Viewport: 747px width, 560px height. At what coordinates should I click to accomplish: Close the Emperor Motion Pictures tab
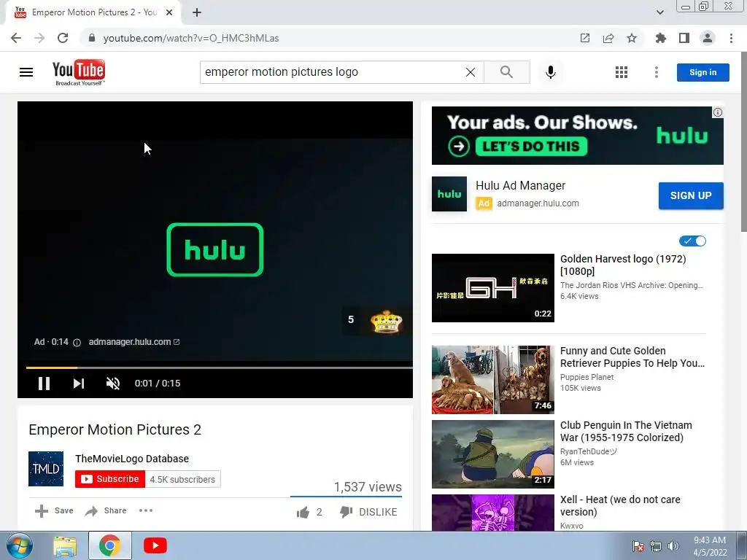coord(169,12)
